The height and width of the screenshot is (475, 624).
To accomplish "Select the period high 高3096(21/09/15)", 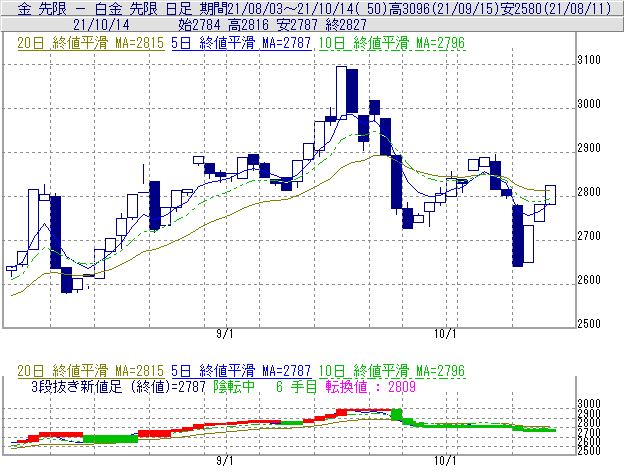I will (x=443, y=8).
